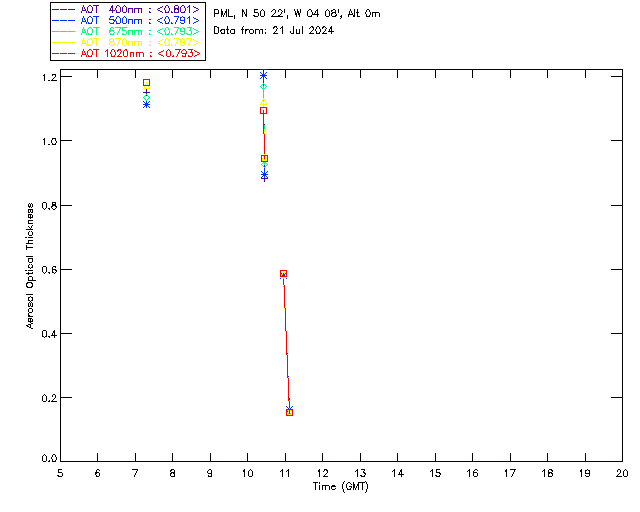Click the x-axis label 14
Viewport: 640px width, 512px height.
(398, 473)
